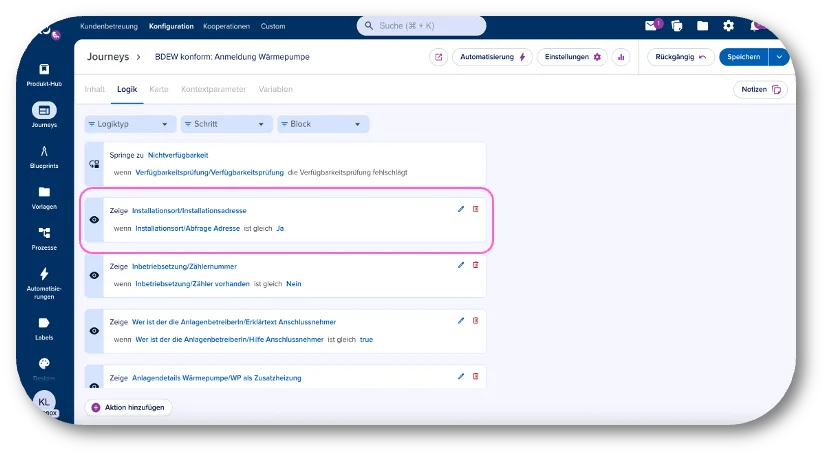Image resolution: width=827 pixels, height=456 pixels.
Task: Click the jump icon of Nichtverfügbarkeit rule
Action: 94,164
